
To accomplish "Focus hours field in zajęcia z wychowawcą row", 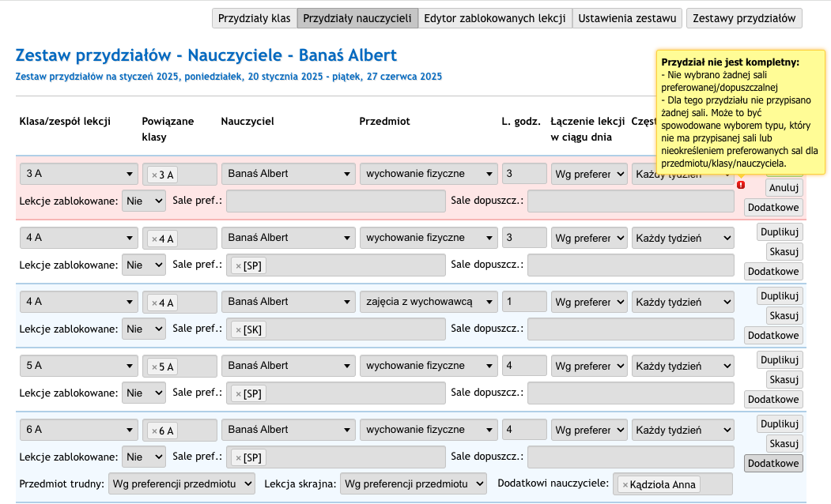I will click(524, 302).
